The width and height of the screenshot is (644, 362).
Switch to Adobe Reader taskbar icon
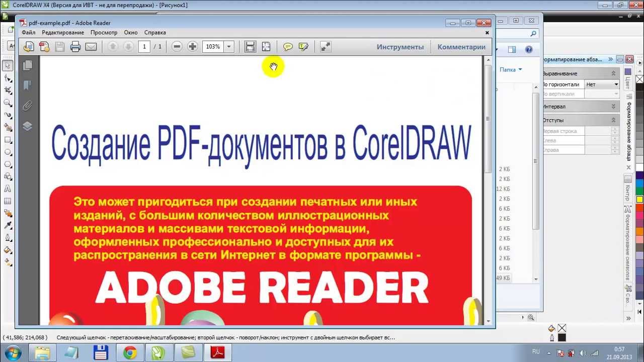(x=217, y=353)
